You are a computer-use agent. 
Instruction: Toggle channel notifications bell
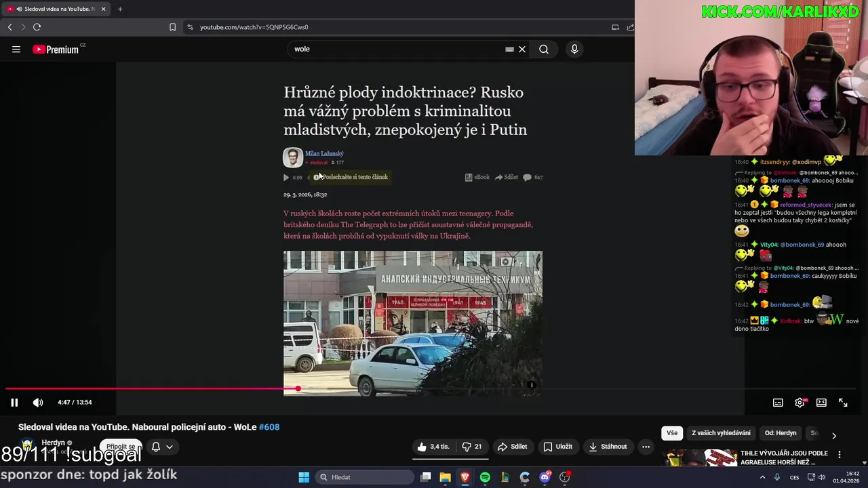[155, 447]
